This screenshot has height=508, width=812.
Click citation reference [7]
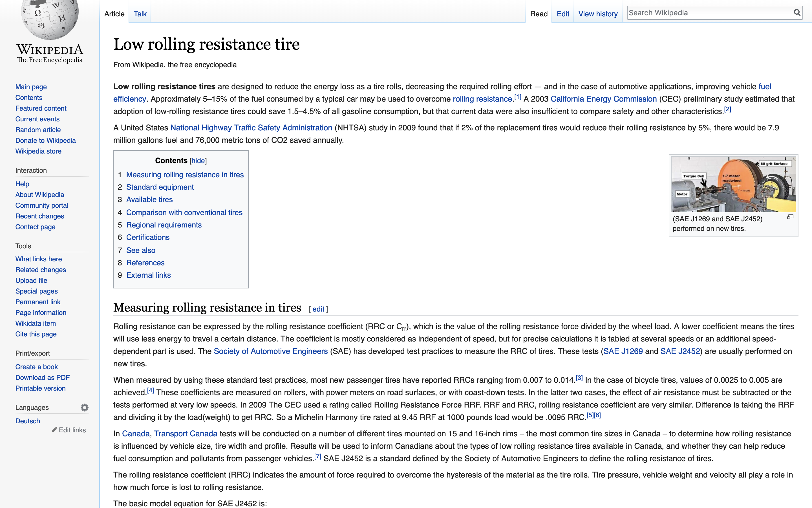(317, 456)
